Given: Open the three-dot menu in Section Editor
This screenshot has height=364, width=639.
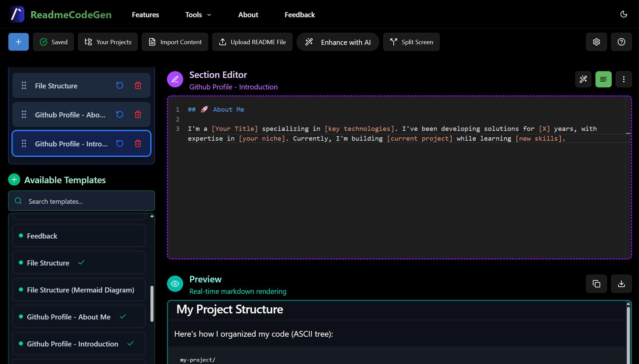Looking at the screenshot, I should pyautogui.click(x=624, y=79).
